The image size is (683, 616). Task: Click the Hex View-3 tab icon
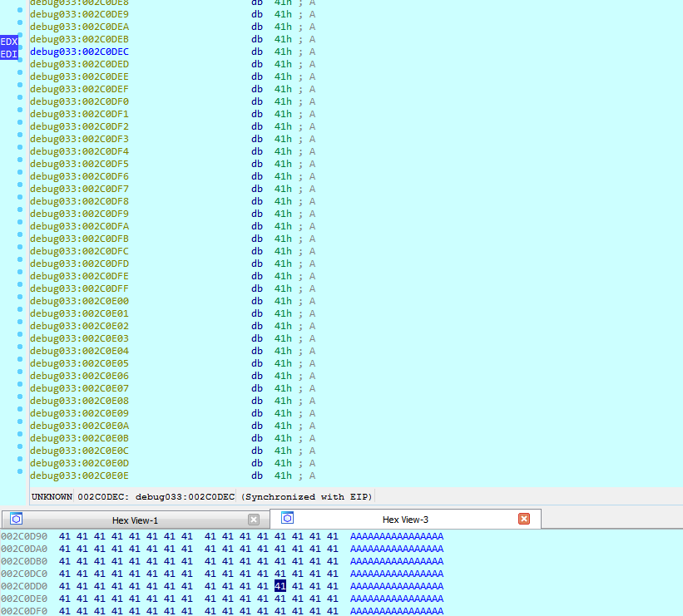[286, 519]
